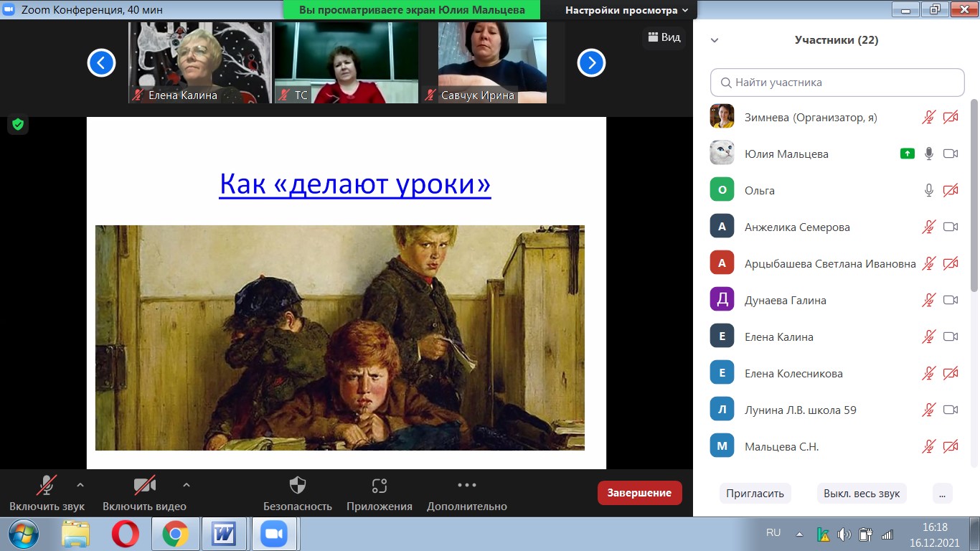Click the Выкл. весь звук button
The width and height of the screenshot is (980, 551).
click(862, 493)
